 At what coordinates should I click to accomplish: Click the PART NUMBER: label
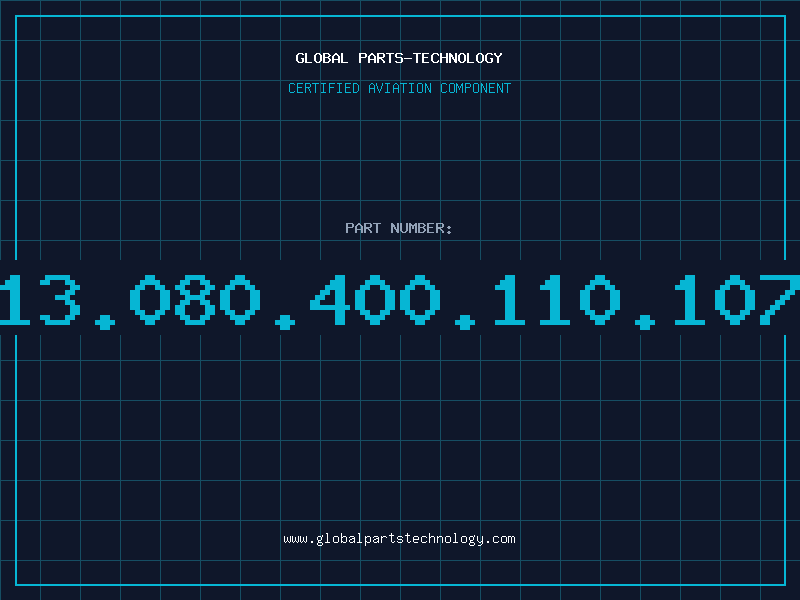click(399, 228)
